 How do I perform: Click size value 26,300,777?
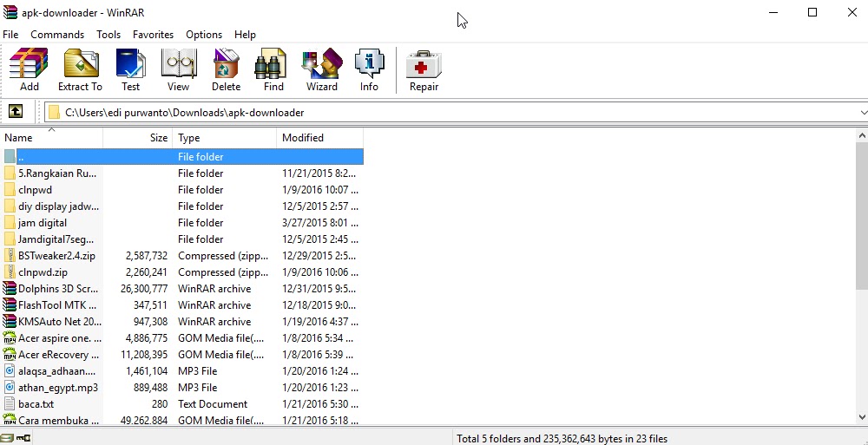tap(144, 288)
